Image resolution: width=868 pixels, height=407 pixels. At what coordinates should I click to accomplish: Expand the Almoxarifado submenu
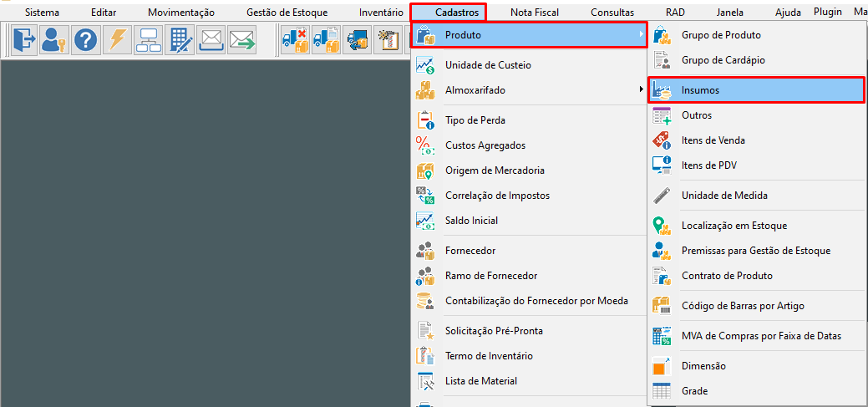[x=529, y=90]
